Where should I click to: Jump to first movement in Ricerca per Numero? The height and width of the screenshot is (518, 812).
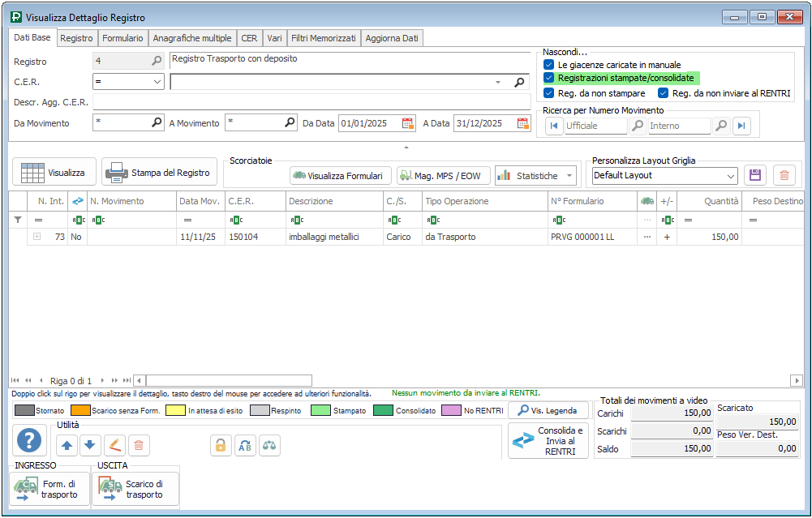(553, 126)
